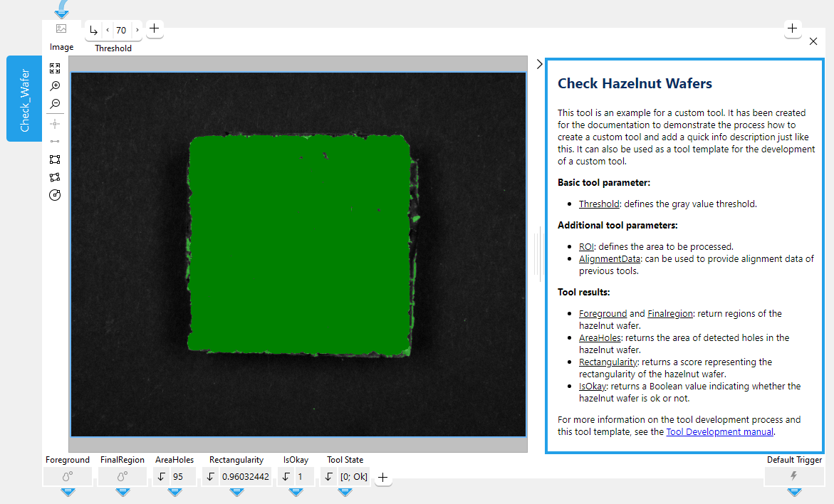This screenshot has height=504, width=834.
Task: Add a result with the plus after Tool State
Action: point(382,478)
